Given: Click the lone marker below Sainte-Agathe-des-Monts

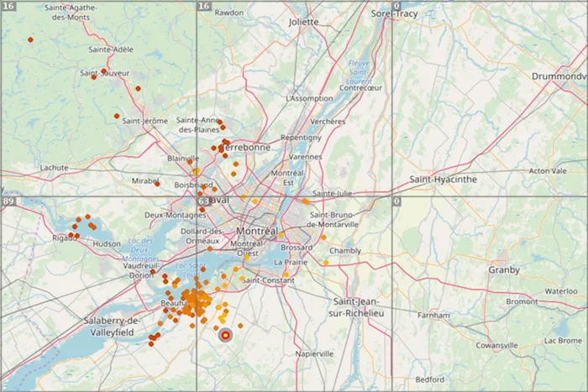Looking at the screenshot, I should point(30,39).
